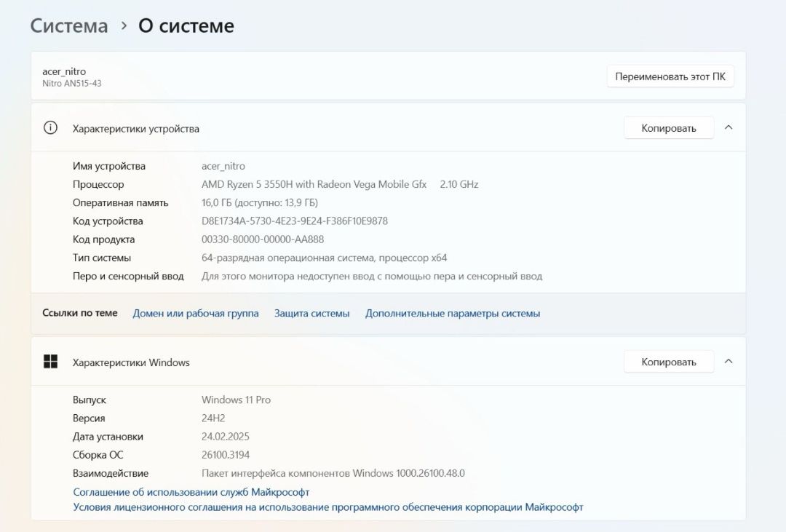Click the О системе breadcrumb title

click(x=186, y=25)
